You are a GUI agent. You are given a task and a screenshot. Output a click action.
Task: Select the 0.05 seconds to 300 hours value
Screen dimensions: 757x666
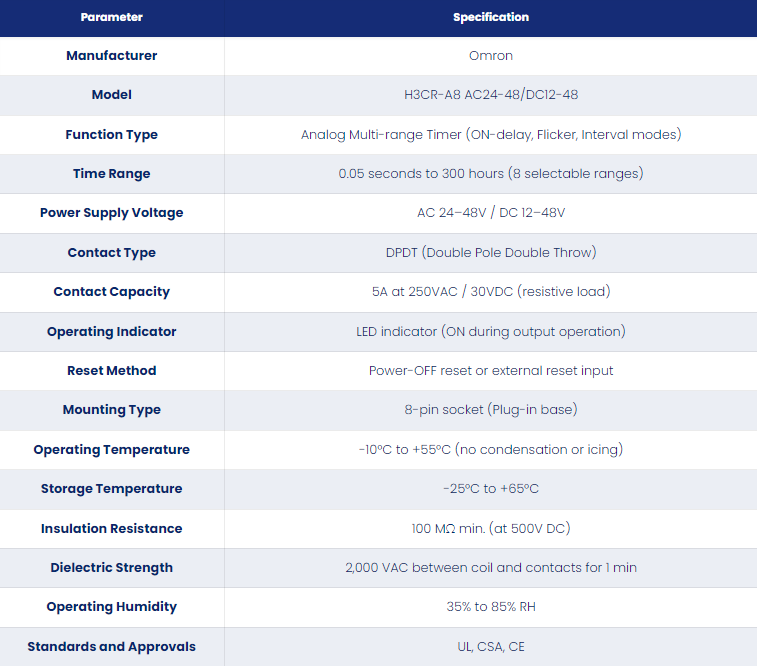coord(491,173)
